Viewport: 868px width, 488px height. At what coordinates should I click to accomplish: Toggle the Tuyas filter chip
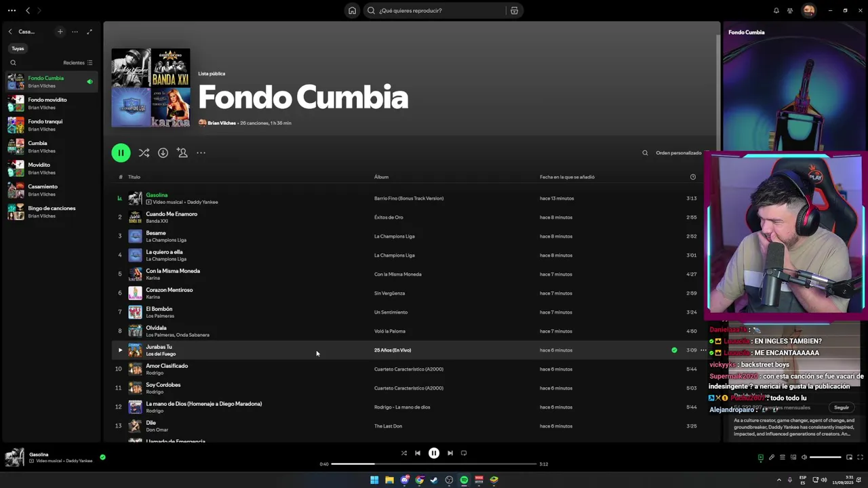tap(18, 48)
